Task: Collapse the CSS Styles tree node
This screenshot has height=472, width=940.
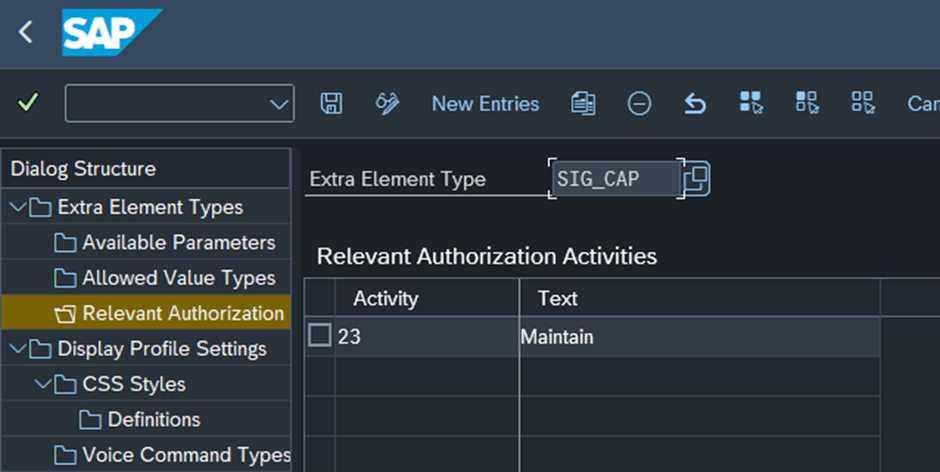Action: (x=42, y=384)
